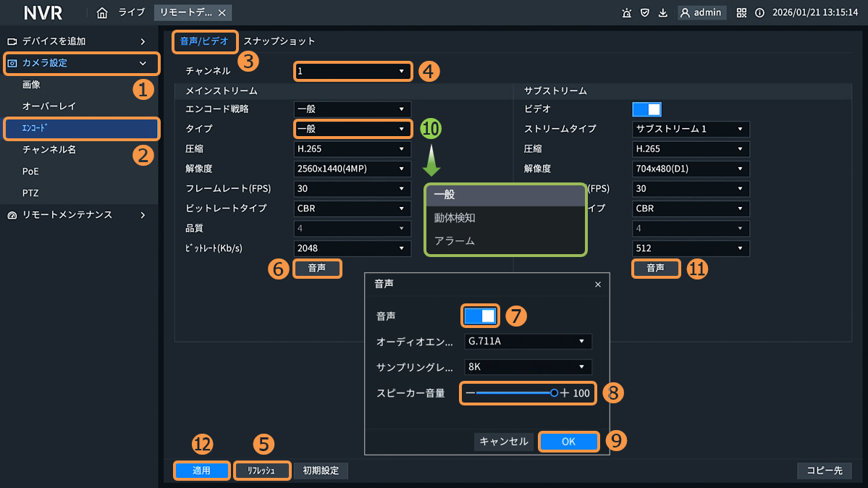The height and width of the screenshot is (488, 868).
Task: Open the alarm bell icon in header
Action: pyautogui.click(x=626, y=12)
